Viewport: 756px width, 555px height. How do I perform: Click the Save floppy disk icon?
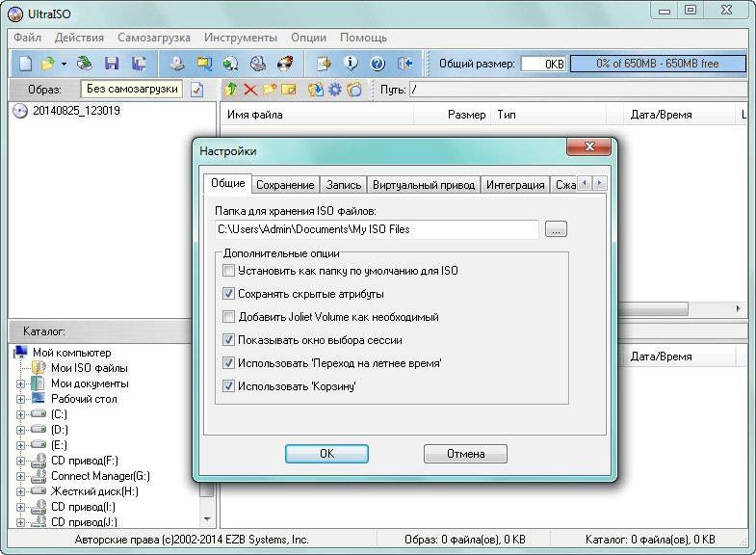click(112, 64)
